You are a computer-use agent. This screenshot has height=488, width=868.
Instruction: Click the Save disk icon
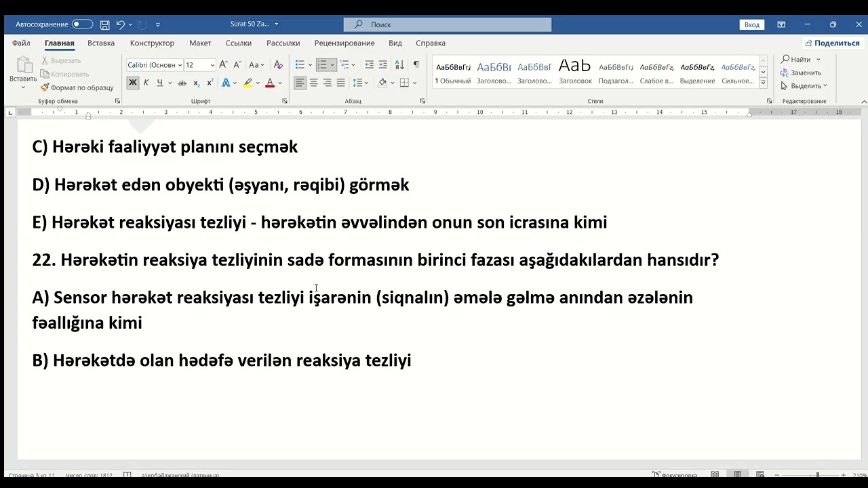104,24
